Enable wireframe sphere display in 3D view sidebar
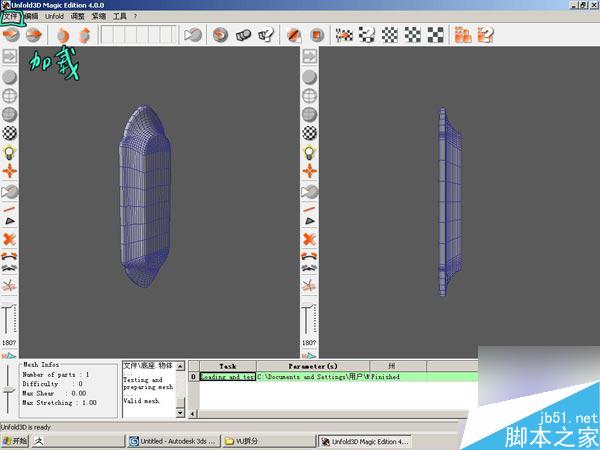The image size is (600, 450). pyautogui.click(x=10, y=96)
